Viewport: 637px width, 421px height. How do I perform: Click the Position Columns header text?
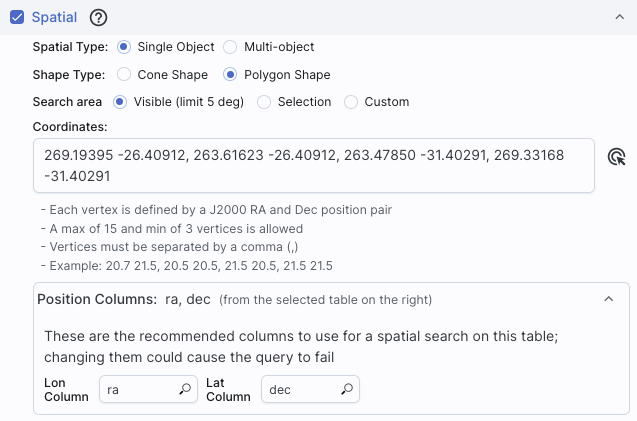(x=97, y=299)
